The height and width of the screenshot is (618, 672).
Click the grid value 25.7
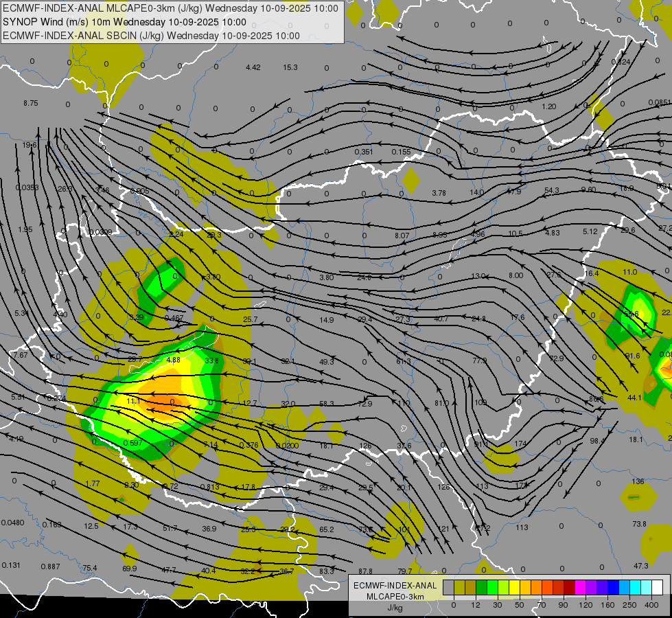tap(251, 319)
